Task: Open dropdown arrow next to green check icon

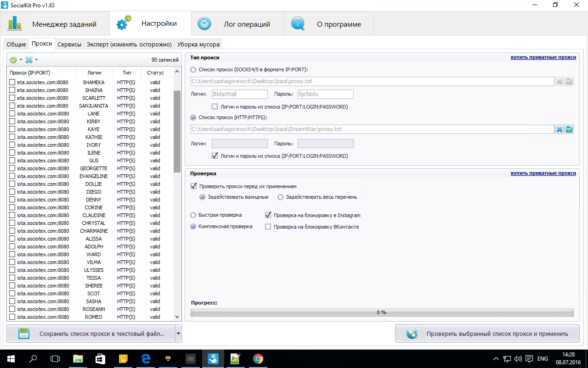Action: 21,60
